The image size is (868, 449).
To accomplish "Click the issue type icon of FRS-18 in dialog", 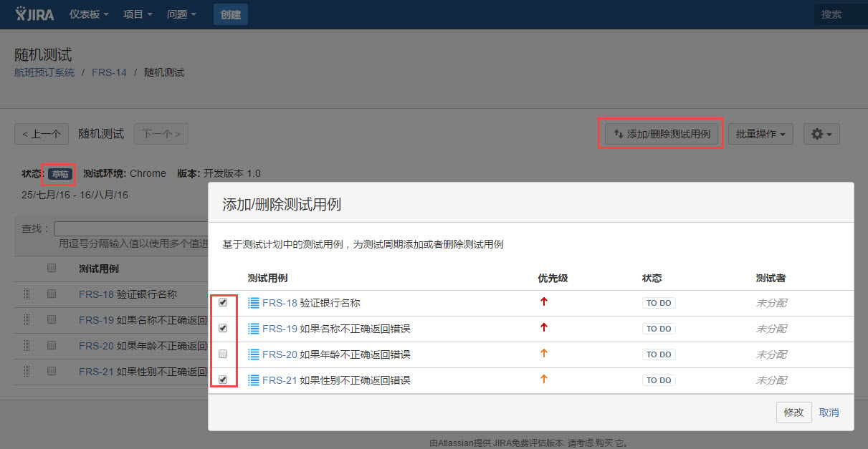I will [x=253, y=303].
